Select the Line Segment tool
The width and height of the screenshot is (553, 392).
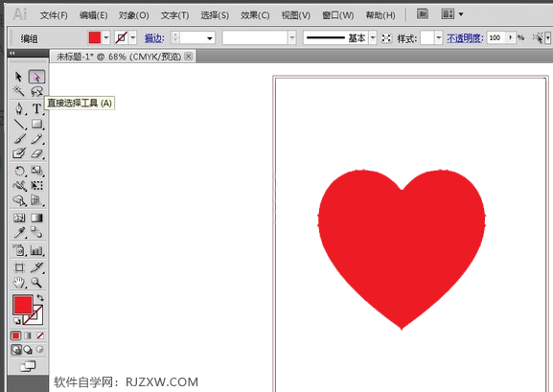click(x=19, y=124)
